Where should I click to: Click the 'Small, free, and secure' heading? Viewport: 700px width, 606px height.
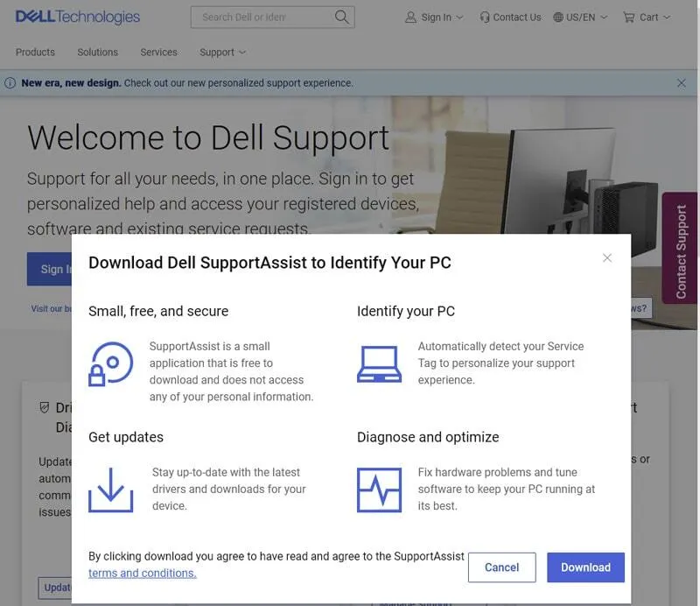(x=158, y=311)
